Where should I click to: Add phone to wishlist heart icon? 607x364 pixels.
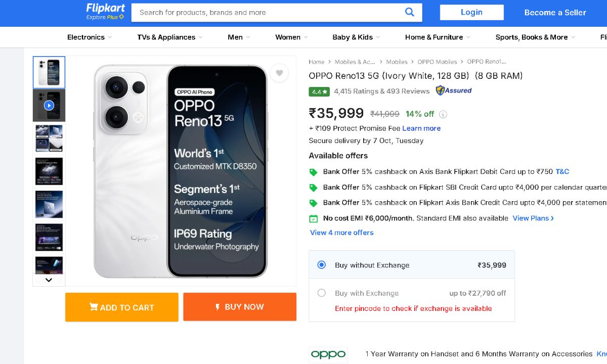click(279, 73)
